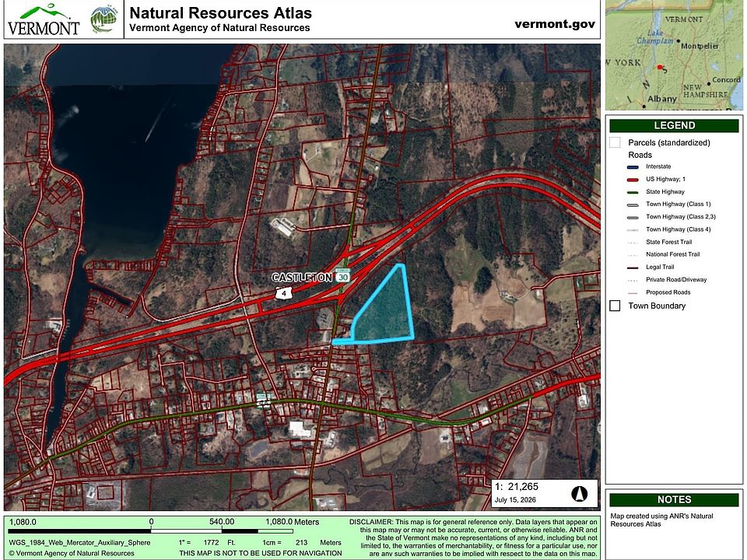Click the CASTLETON town label on the map
The width and height of the screenshot is (747, 560).
pos(302,277)
